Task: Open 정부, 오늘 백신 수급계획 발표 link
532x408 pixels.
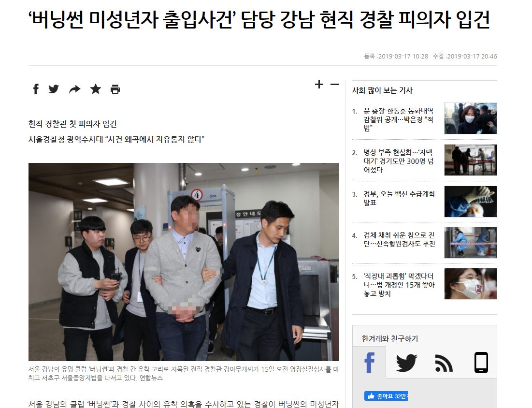Action: point(399,198)
